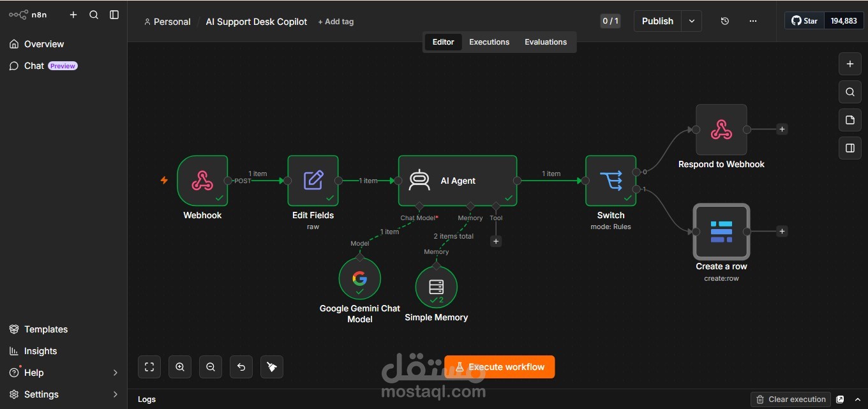Click '2 items total' connection label
868x409 pixels.
point(454,236)
